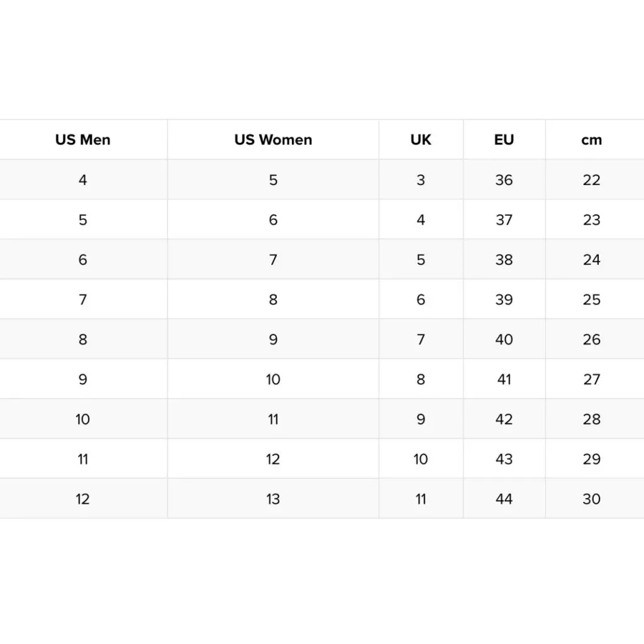The image size is (644, 644).
Task: Select the UK column header
Action: coord(421,140)
